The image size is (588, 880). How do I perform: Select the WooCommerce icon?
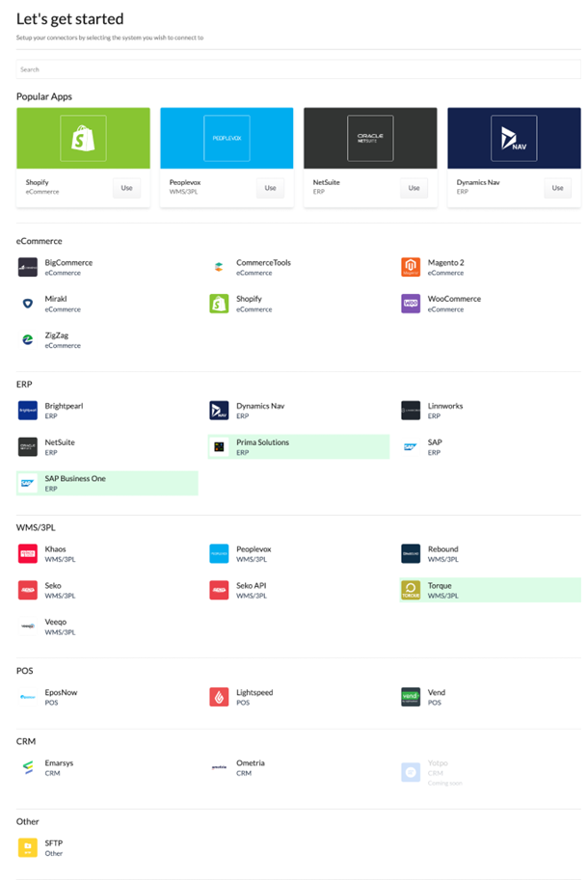click(x=411, y=304)
